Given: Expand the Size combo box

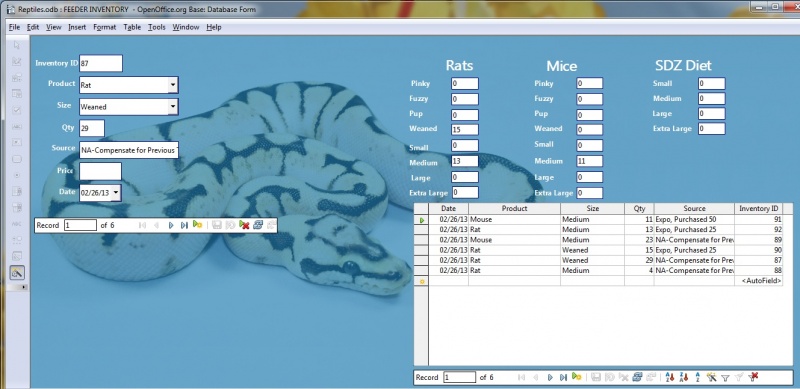Looking at the screenshot, I should point(173,106).
